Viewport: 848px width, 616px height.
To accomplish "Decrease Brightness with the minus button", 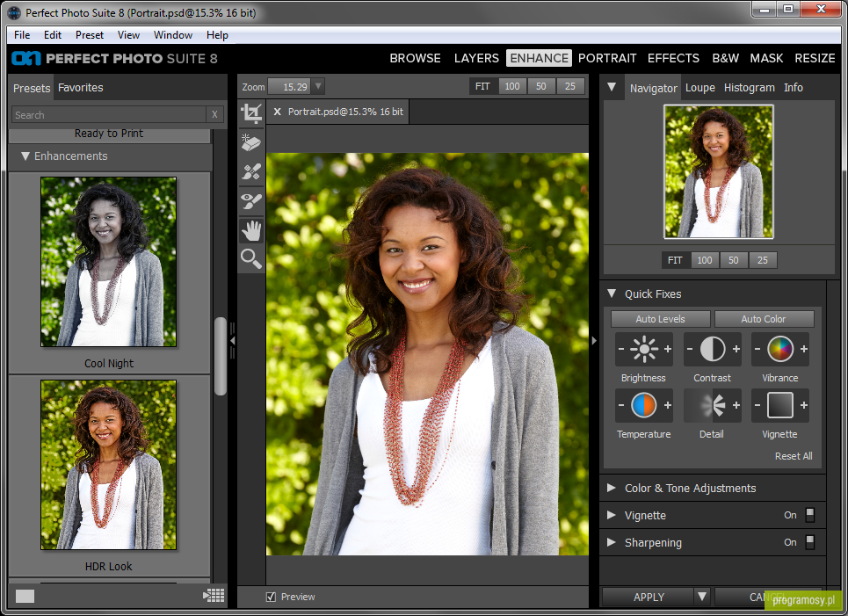I will [x=621, y=349].
